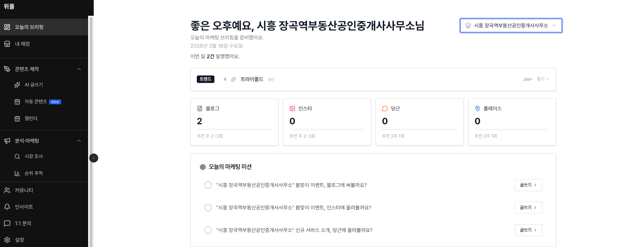644x247 pixels.
Task: Click the 블로그 document icon on the card
Action: [199, 108]
